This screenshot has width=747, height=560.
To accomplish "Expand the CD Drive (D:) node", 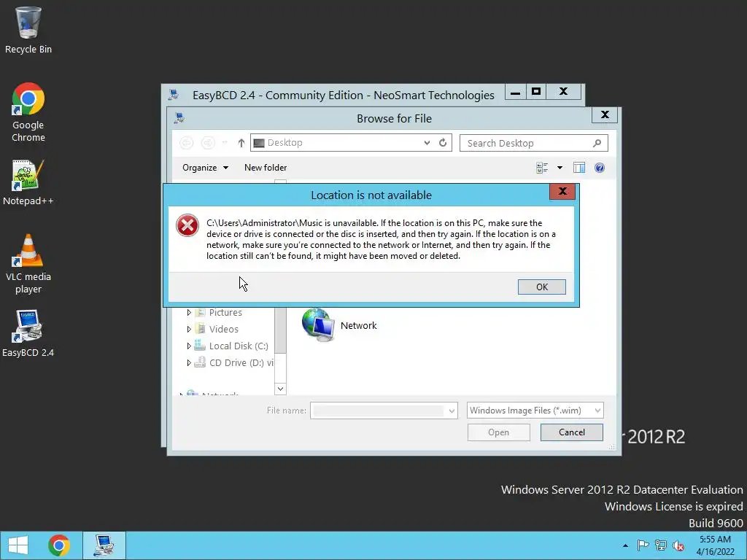I will [189, 363].
